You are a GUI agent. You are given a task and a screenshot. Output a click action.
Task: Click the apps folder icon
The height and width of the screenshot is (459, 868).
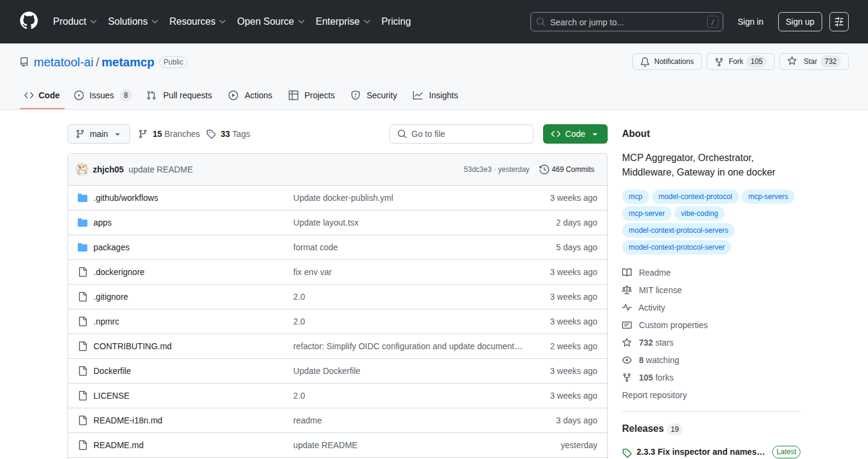pos(83,223)
